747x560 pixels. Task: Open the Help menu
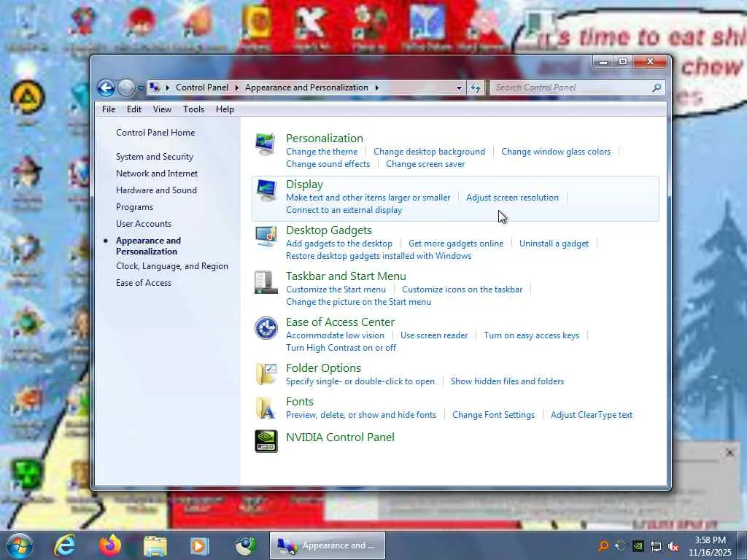tap(225, 109)
